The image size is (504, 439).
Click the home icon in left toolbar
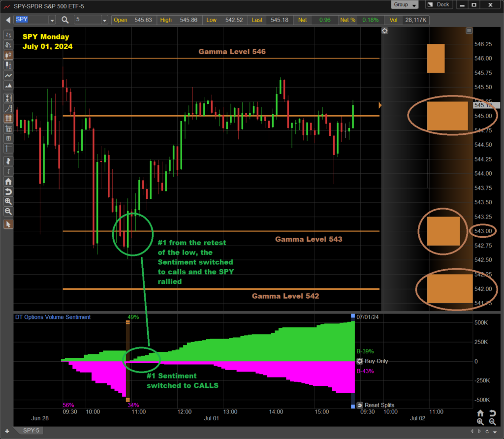click(x=8, y=181)
